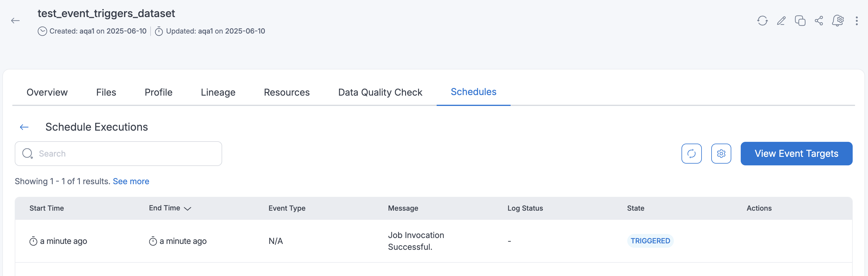
Task: Open the Resources tab
Action: [x=287, y=92]
